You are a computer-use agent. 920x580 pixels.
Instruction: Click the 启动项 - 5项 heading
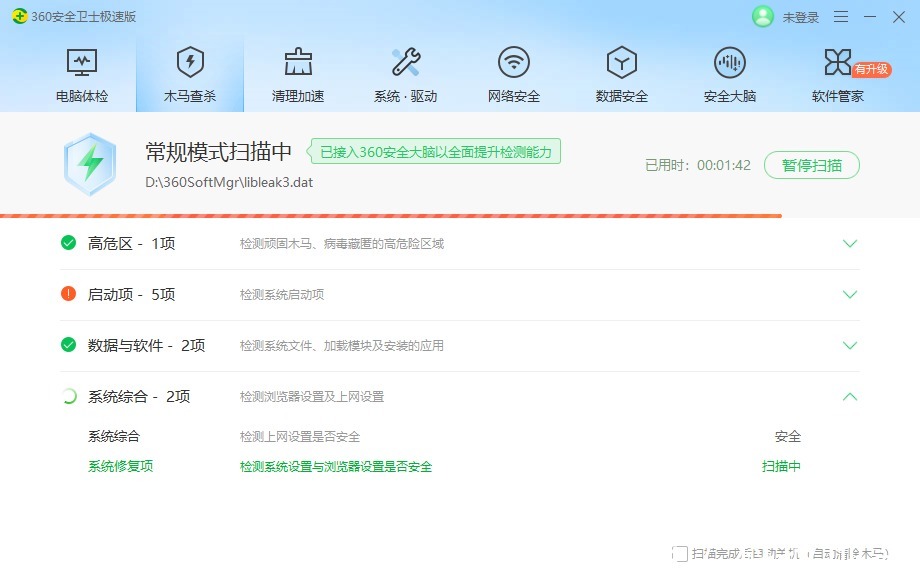[x=131, y=294]
